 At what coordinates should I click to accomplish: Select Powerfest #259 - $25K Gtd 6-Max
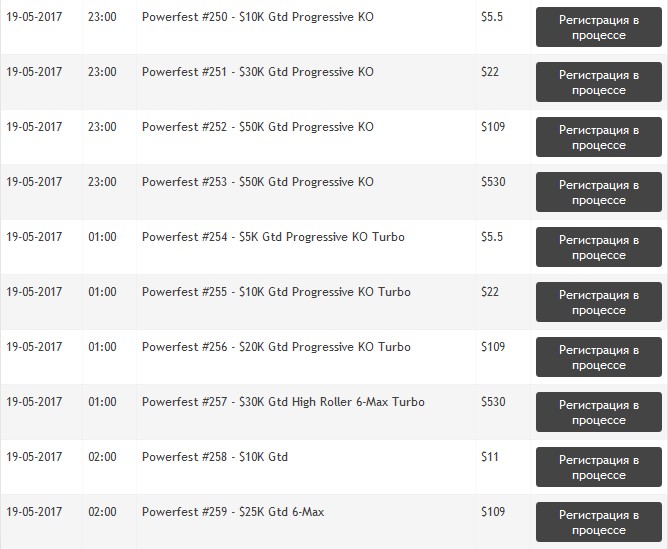(233, 512)
